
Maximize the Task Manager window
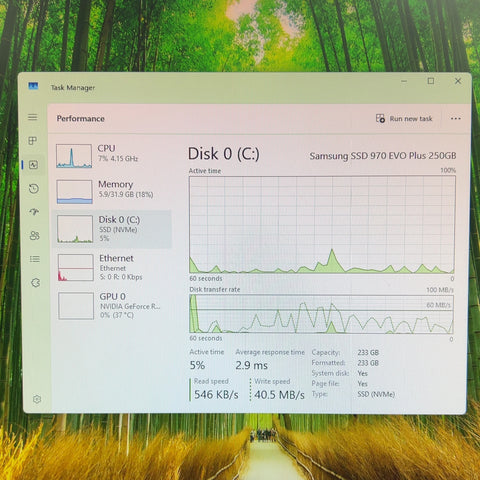(x=431, y=81)
